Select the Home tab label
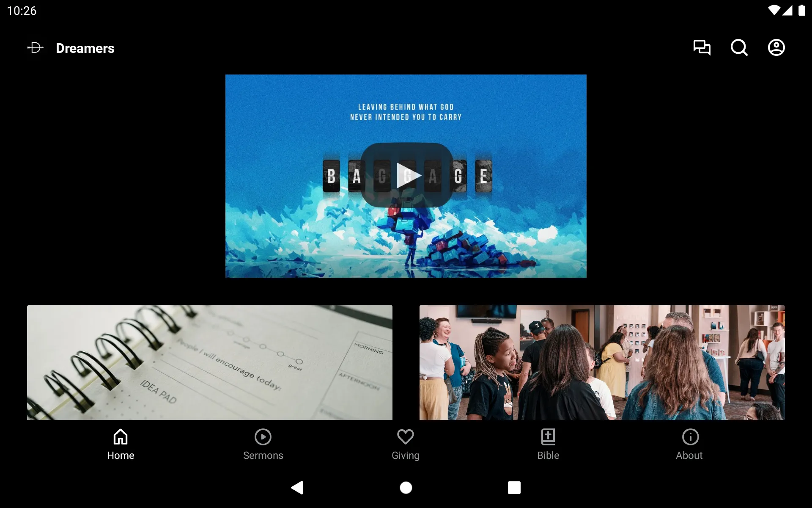This screenshot has width=812, height=508. [121, 455]
